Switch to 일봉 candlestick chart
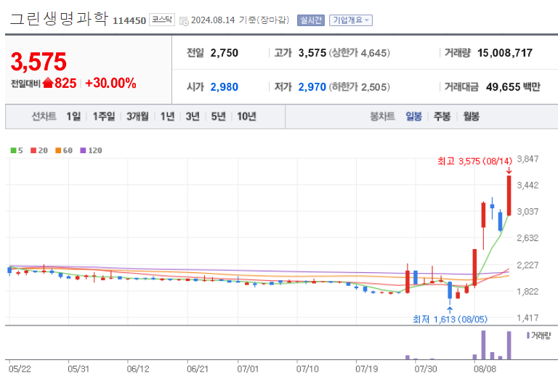This screenshot has height=392, width=558. tap(413, 116)
